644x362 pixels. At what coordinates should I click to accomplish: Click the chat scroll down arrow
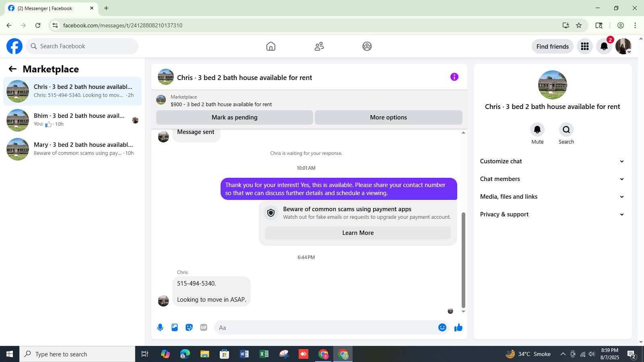[463, 311]
